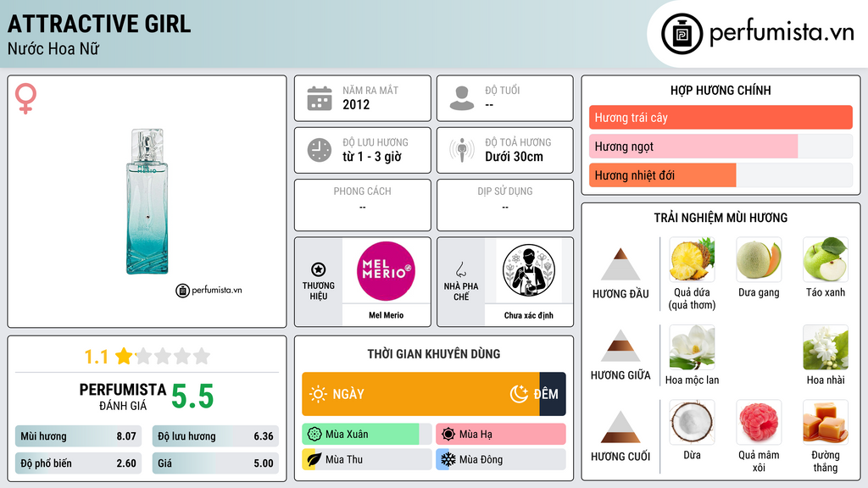Screen dimensions: 868x488
Task: Click the Nước Hoa Nữ subtitle
Action: pos(53,48)
